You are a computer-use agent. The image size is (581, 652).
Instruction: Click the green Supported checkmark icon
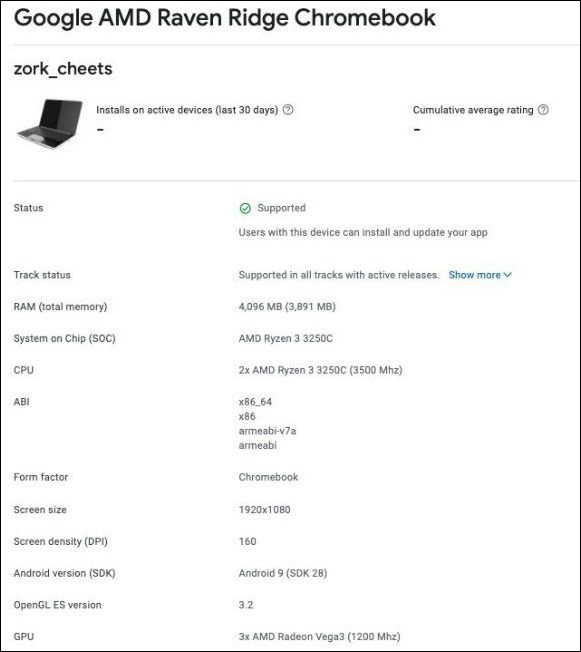[245, 208]
